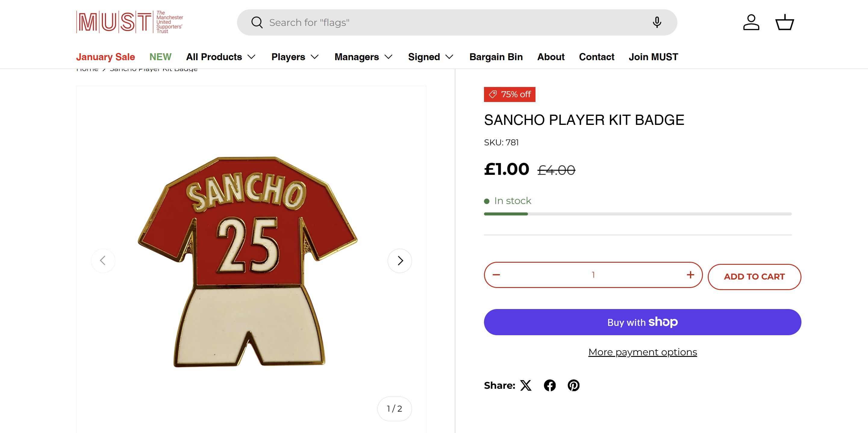Click the MUST logo

[130, 22]
